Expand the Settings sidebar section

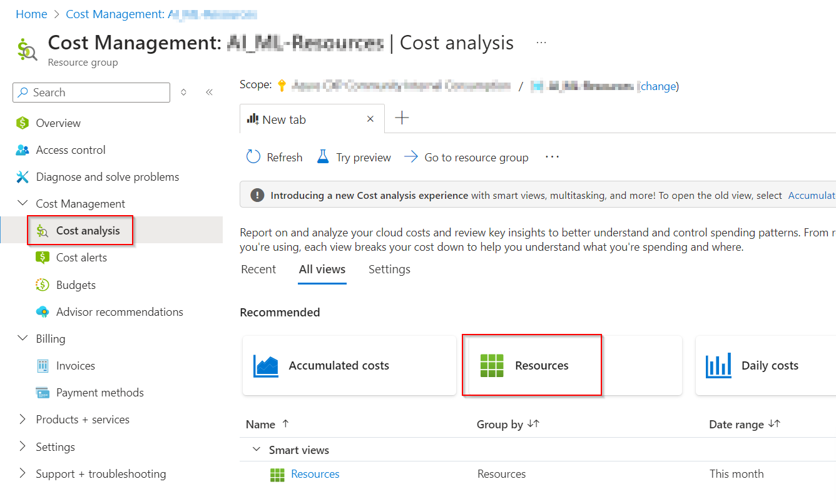click(x=23, y=446)
